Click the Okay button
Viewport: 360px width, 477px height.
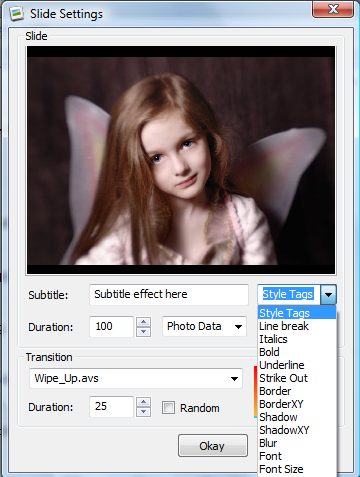coord(213,446)
